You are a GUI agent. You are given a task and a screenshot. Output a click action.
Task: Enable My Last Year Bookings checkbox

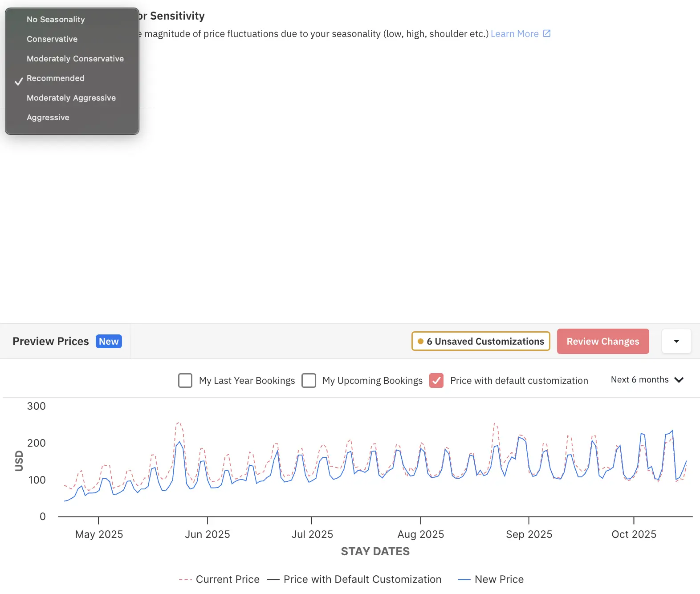pos(185,381)
